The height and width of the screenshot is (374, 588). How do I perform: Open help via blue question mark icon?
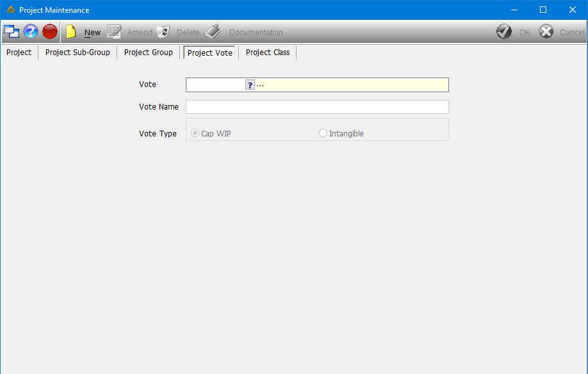(31, 31)
